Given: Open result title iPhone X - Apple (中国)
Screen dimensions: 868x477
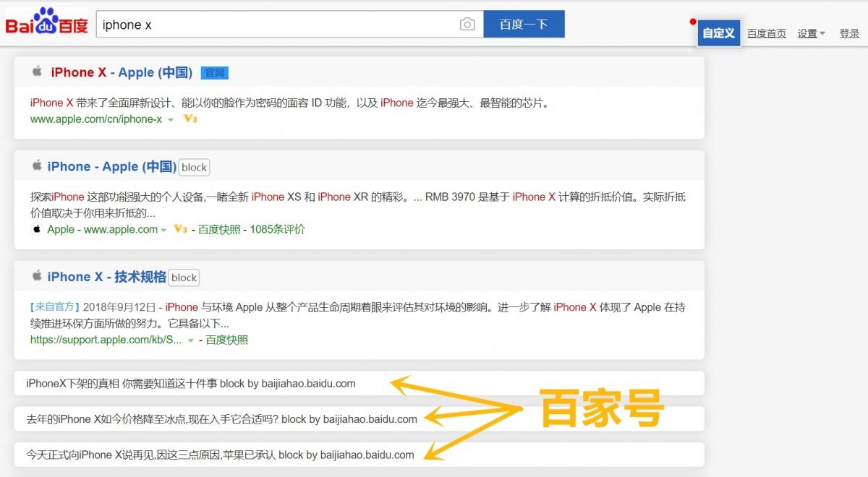Looking at the screenshot, I should coord(122,72).
